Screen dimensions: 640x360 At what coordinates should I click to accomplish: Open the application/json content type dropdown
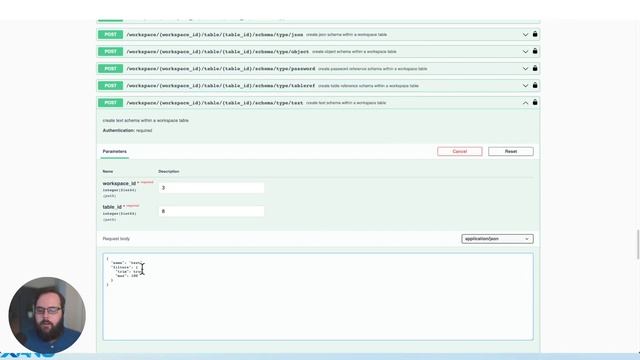click(497, 239)
